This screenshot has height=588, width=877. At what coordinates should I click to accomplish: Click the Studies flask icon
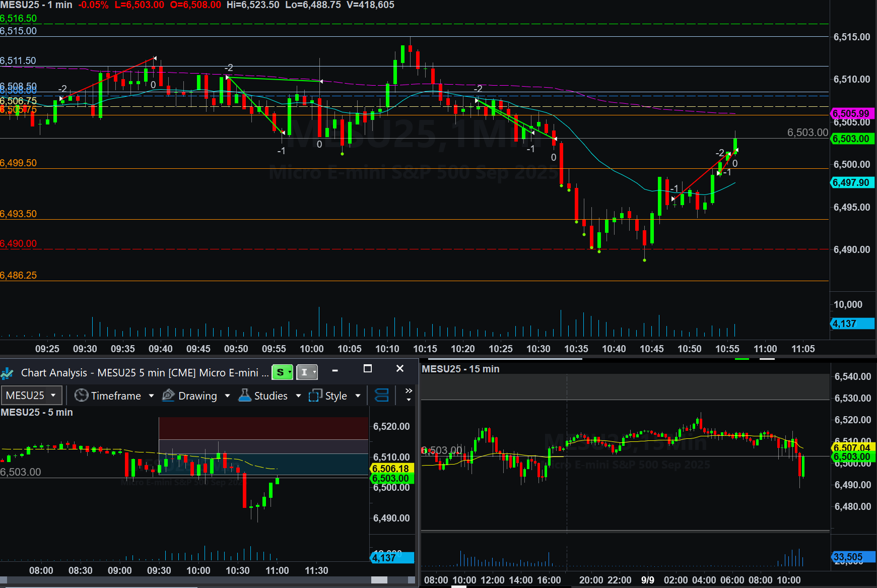245,396
